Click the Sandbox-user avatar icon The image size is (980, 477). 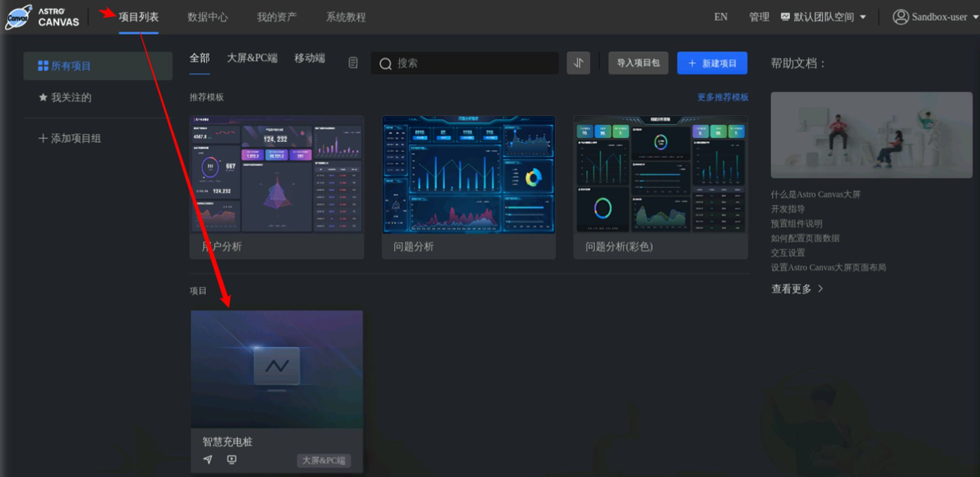click(x=900, y=17)
